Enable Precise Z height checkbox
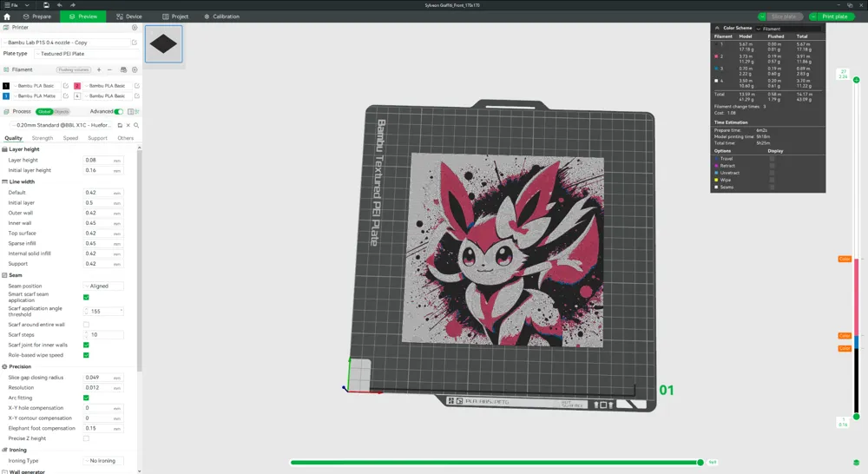The width and height of the screenshot is (868, 474). pos(86,438)
